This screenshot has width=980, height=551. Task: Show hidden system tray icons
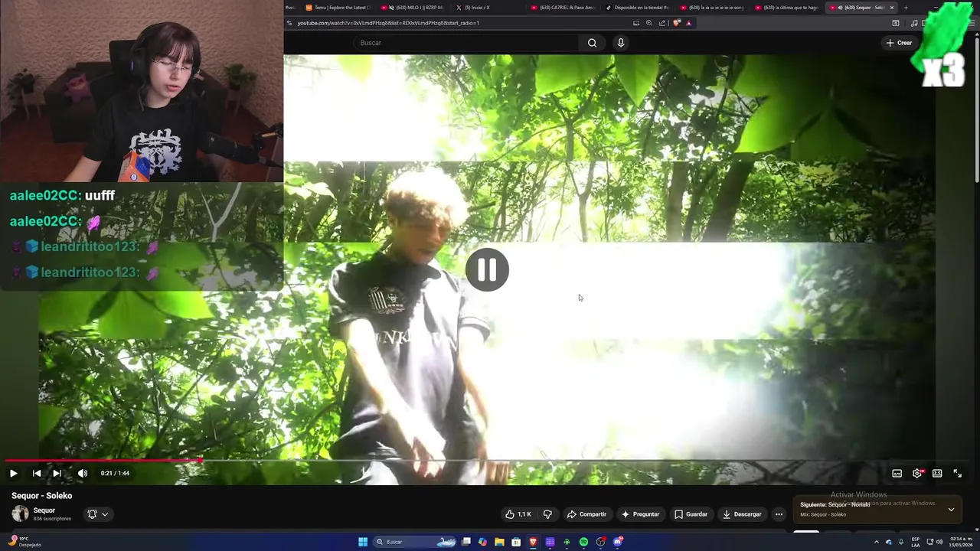coord(877,542)
